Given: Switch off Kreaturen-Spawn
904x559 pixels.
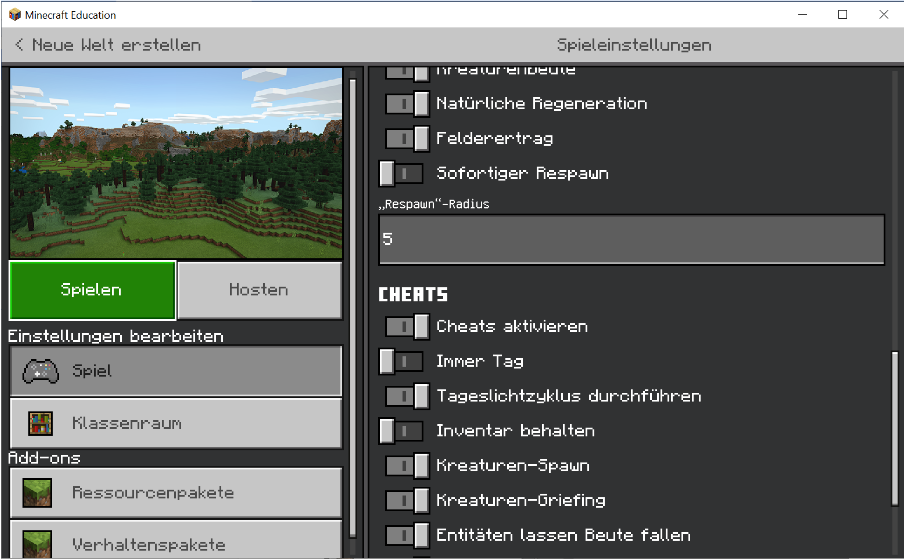Looking at the screenshot, I should click(x=407, y=466).
